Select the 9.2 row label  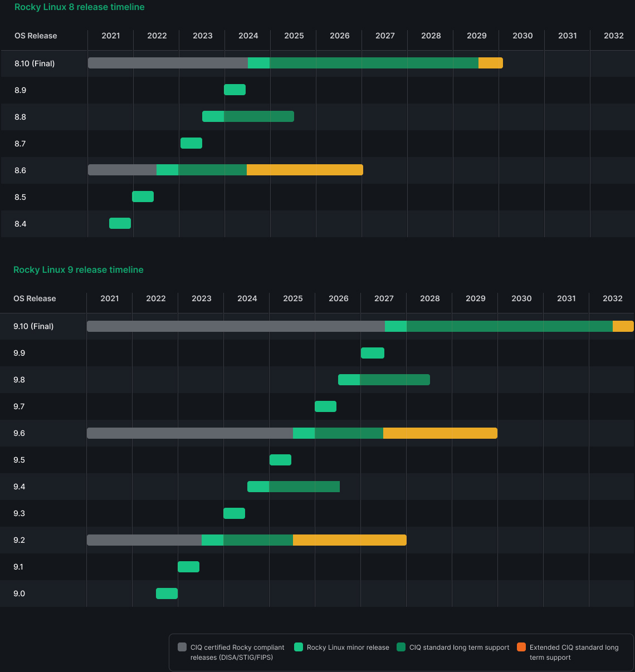coord(19,540)
